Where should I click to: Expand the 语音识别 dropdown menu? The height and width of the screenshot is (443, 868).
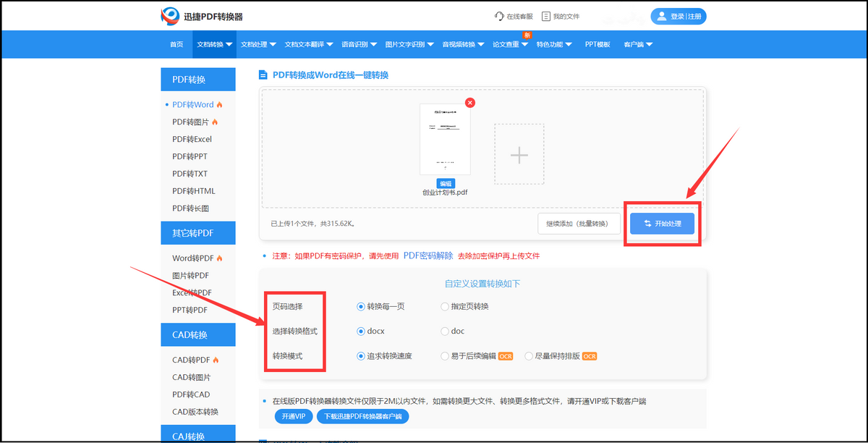(x=359, y=44)
